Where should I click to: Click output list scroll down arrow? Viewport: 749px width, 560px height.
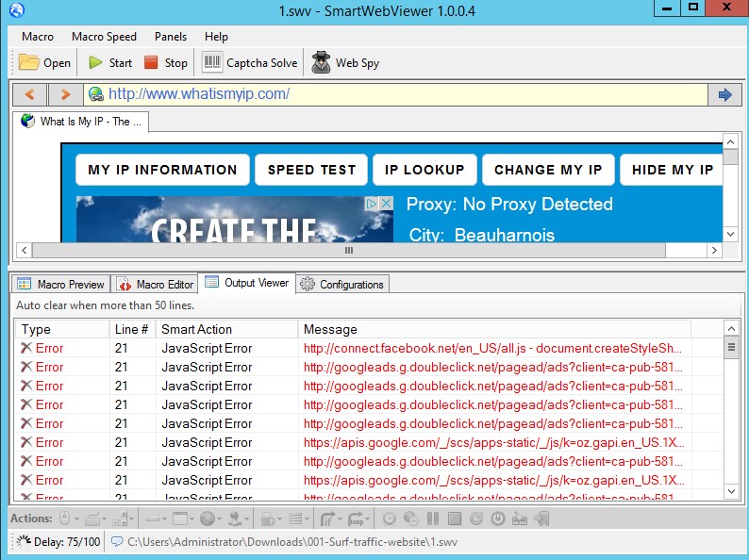tap(731, 491)
